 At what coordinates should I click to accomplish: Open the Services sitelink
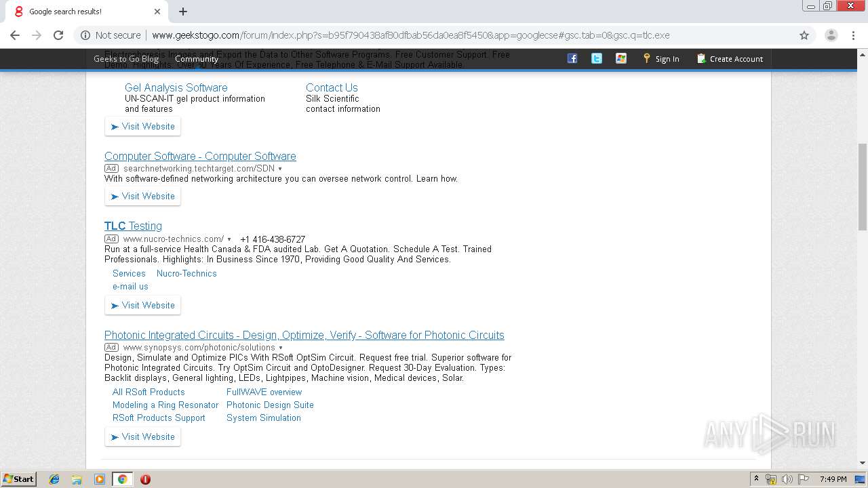129,273
